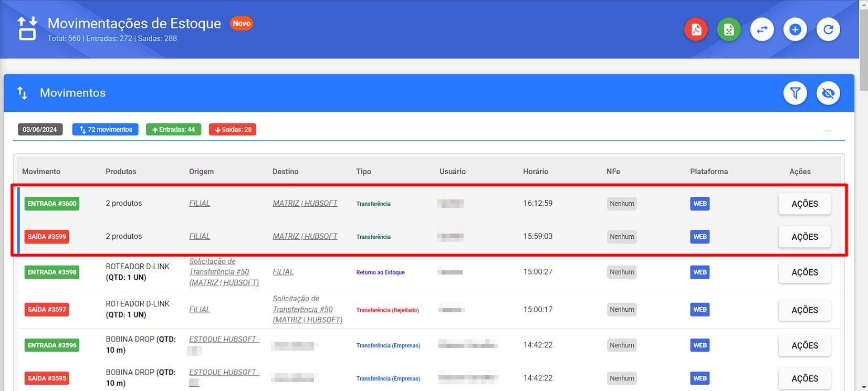
Task: Open FILIAL destination link in row #3598
Action: [x=283, y=272]
